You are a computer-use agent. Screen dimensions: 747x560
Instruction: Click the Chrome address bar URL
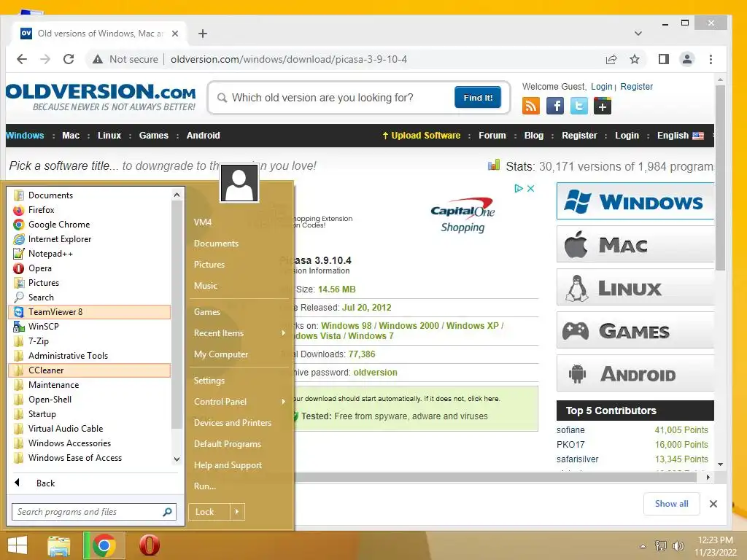[x=289, y=59]
